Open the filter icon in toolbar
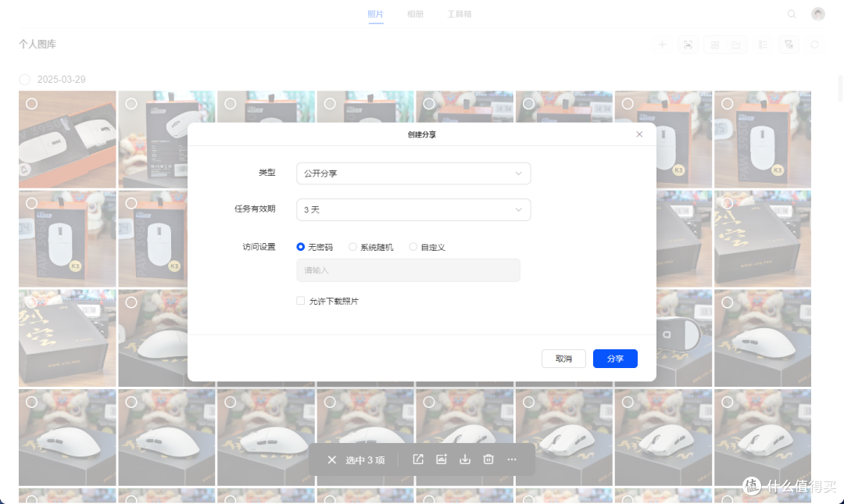This screenshot has height=504, width=844. pos(789,45)
